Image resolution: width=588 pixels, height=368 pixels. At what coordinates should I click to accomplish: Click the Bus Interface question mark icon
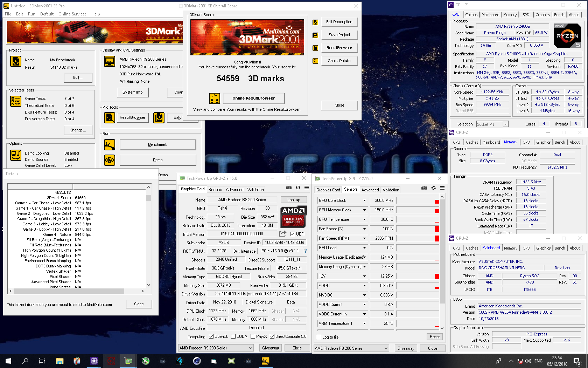(x=306, y=251)
